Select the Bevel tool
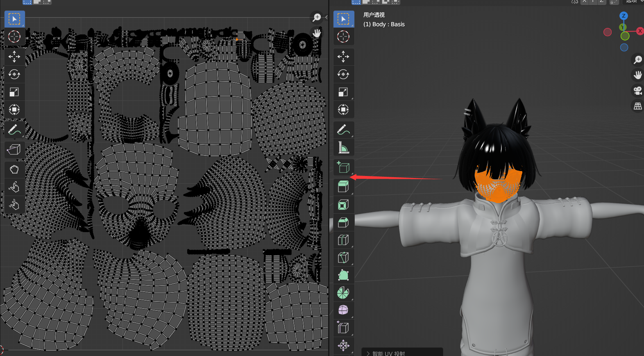Screen dimensions: 644x356 344,222
